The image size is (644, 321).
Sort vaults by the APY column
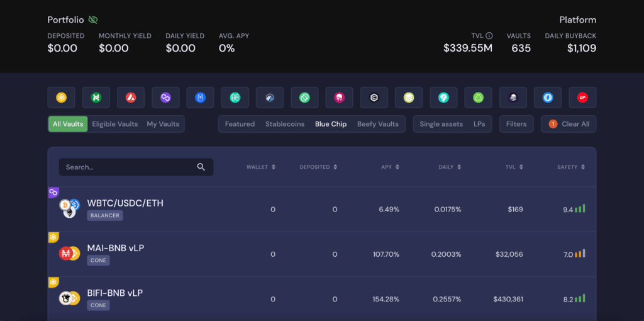[x=390, y=167]
